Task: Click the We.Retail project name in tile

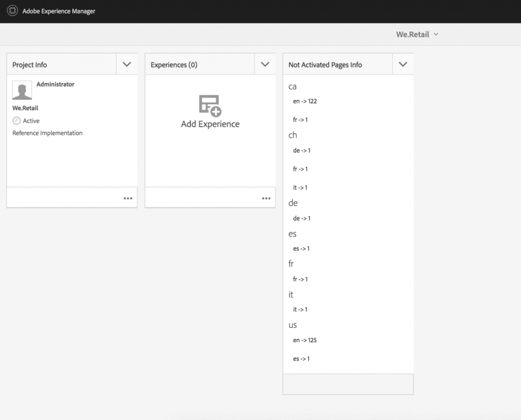Action: (25, 108)
